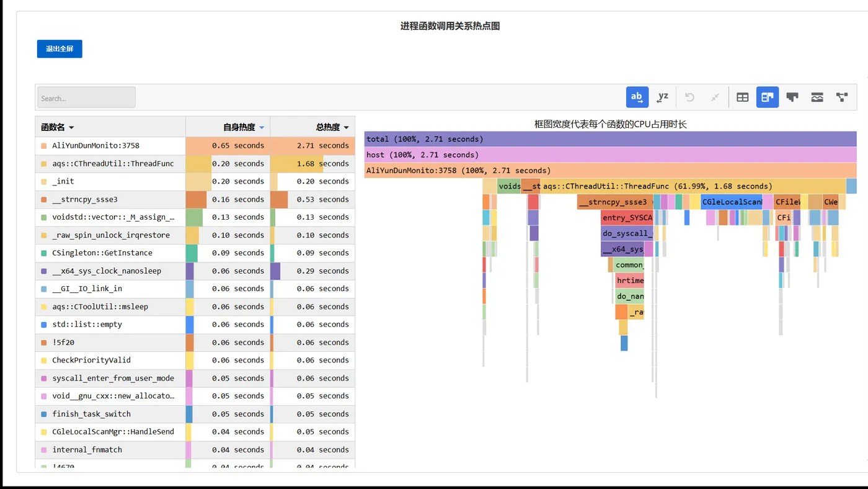This screenshot has height=489, width=868.
Task: Click the orange swatch beside AliYunDunMonito:3758
Action: (43, 146)
